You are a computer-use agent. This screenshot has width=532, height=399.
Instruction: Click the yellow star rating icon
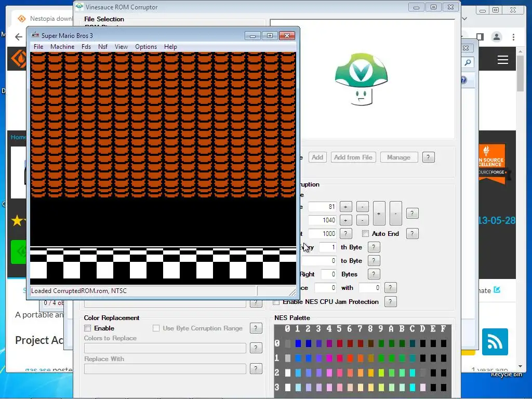[17, 220]
